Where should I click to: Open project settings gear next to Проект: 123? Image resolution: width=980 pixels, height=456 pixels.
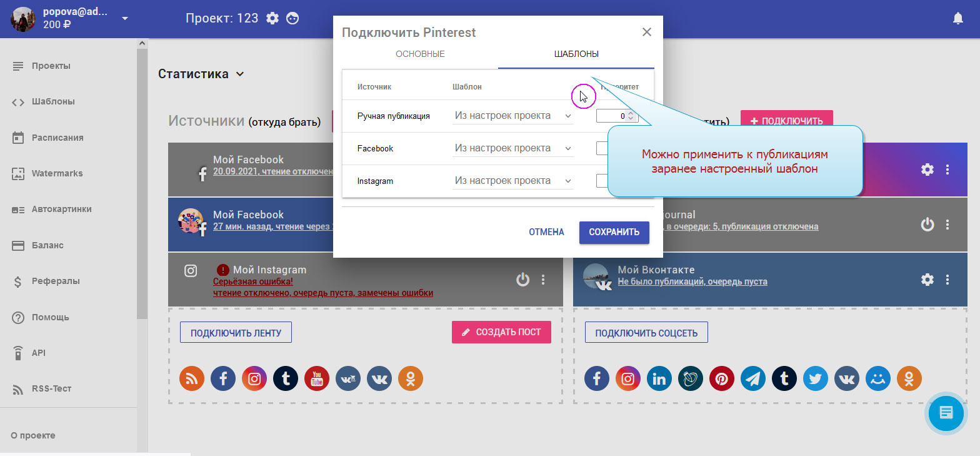272,18
